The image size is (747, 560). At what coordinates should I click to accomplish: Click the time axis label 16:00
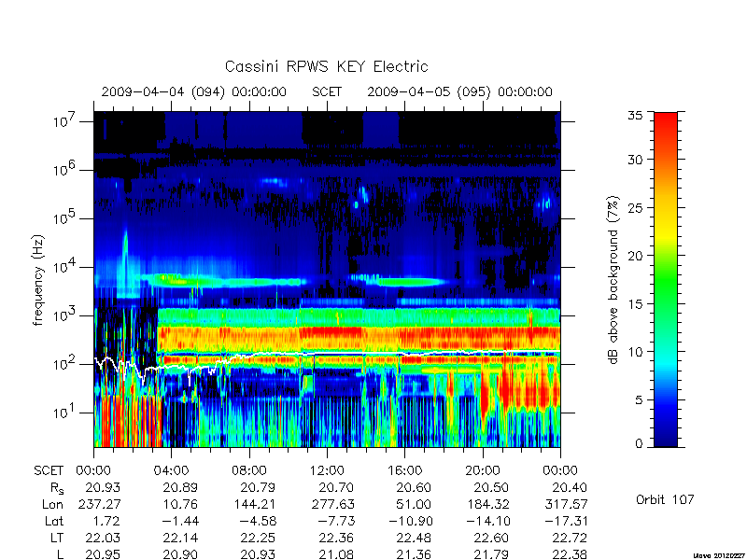(404, 471)
